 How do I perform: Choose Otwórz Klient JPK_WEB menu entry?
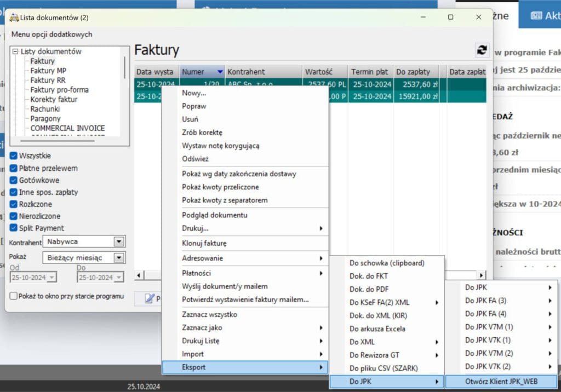(501, 382)
